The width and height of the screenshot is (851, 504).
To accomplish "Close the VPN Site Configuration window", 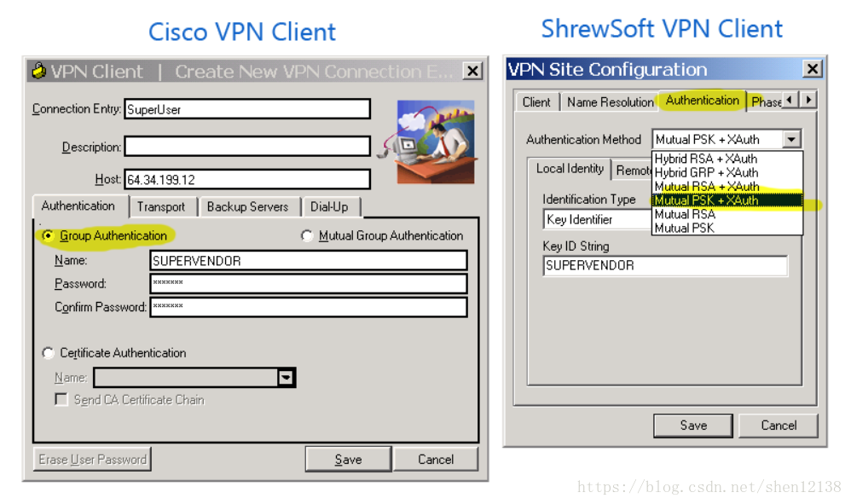I will (813, 69).
